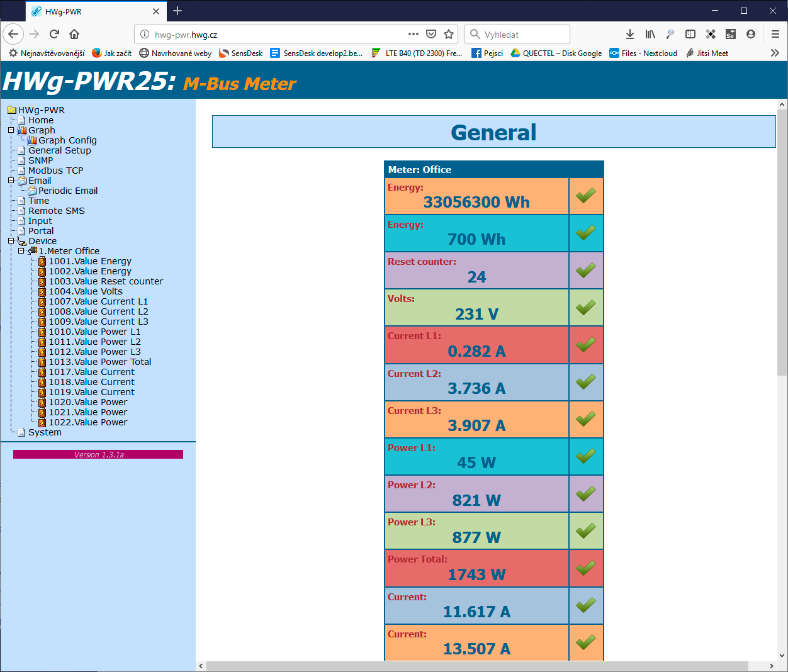Screen dimensions: 788x672
Task: Click the horizontal page scrollbar
Action: point(477,666)
